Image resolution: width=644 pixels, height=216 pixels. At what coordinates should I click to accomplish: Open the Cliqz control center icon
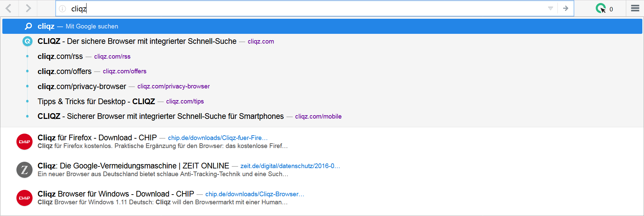pos(601,8)
